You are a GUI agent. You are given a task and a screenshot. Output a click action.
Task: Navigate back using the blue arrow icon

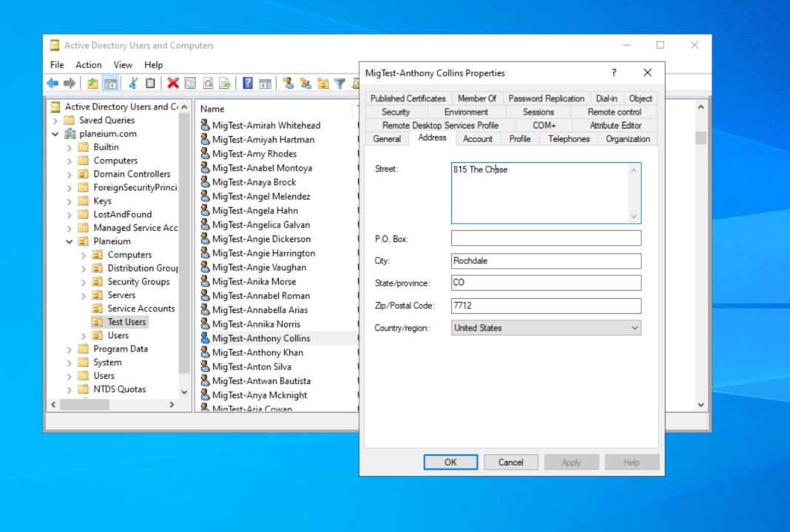(53, 83)
